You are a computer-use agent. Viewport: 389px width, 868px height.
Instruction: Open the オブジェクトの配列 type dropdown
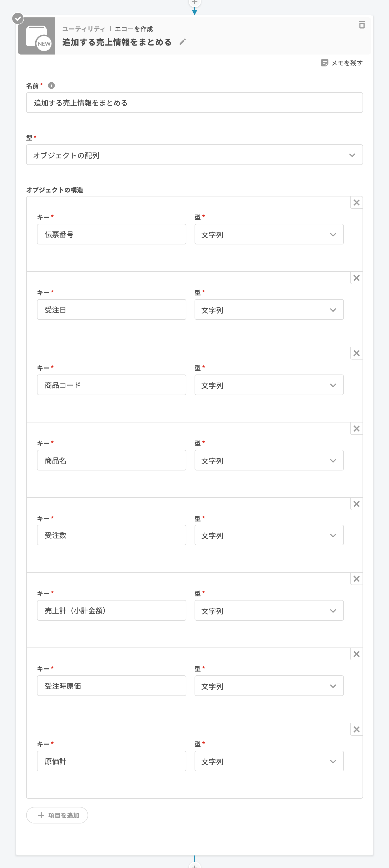pyautogui.click(x=194, y=155)
